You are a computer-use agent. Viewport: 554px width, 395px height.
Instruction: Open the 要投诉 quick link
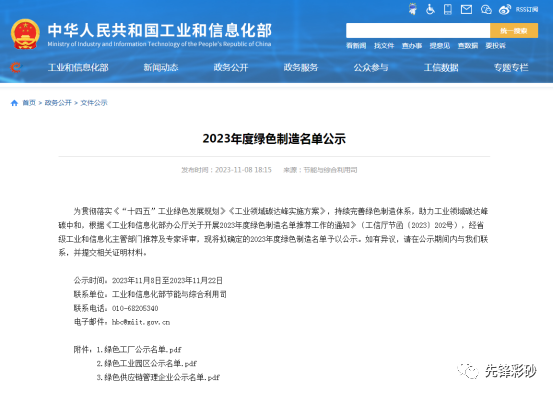(495, 46)
